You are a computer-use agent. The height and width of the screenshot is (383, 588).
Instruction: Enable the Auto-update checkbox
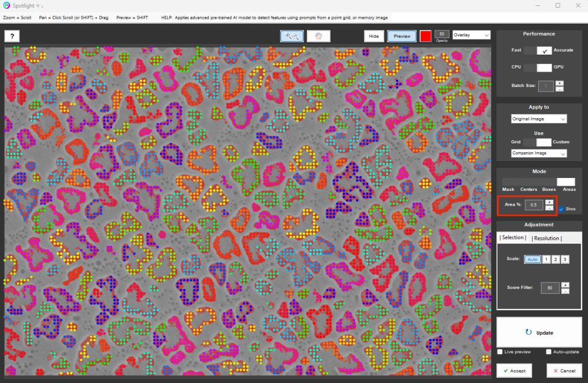[x=549, y=352]
